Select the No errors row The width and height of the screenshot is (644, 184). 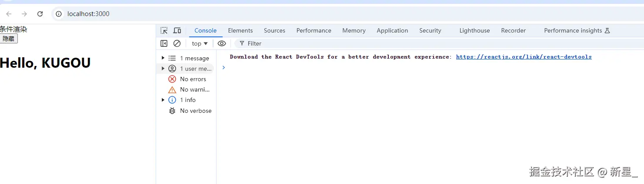click(x=186, y=79)
